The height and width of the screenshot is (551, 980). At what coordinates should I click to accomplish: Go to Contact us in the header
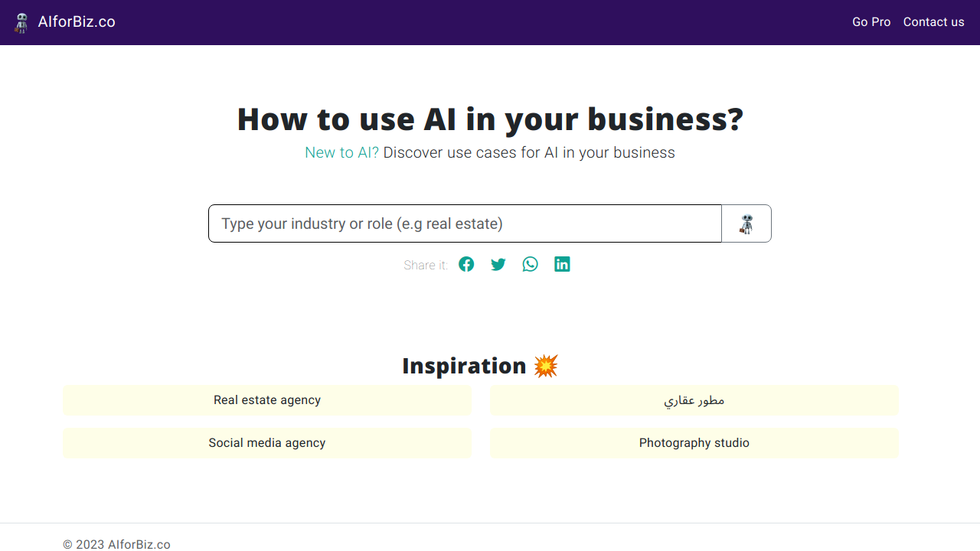933,22
